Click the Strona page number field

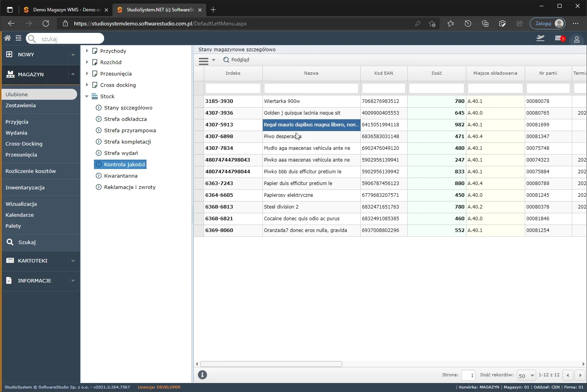point(468,375)
